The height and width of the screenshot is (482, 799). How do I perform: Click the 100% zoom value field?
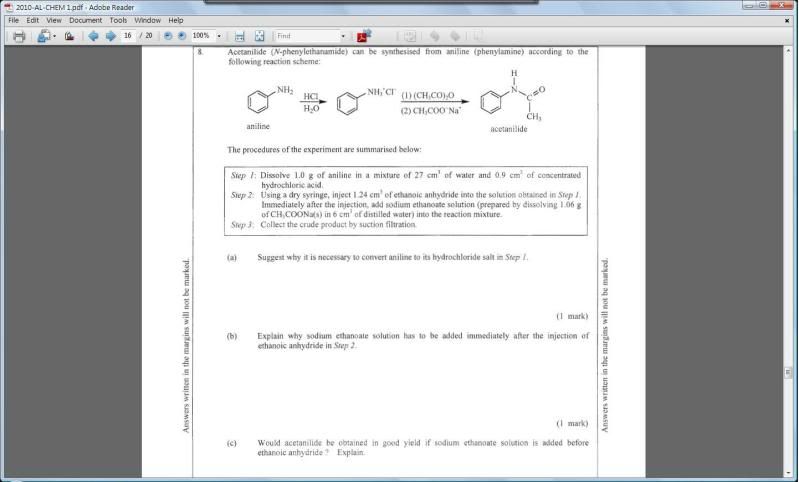(202, 36)
